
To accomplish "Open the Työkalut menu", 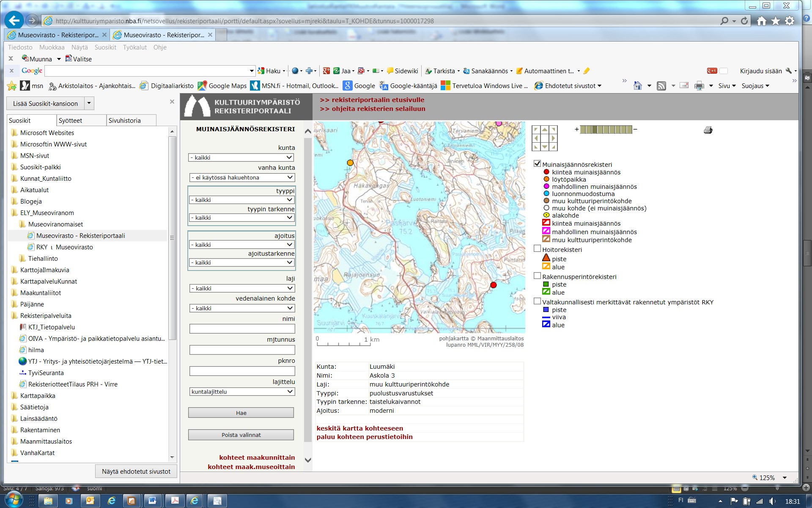I will (x=135, y=47).
